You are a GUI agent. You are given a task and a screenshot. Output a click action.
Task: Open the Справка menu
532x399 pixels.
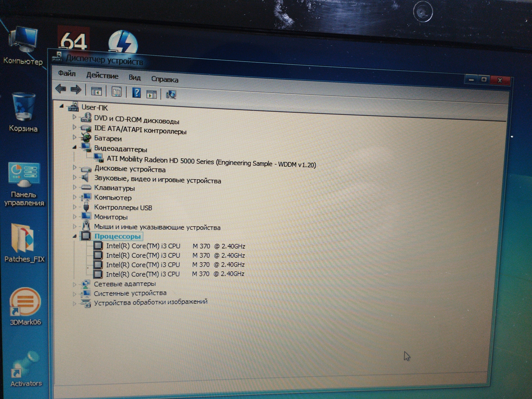pos(165,79)
